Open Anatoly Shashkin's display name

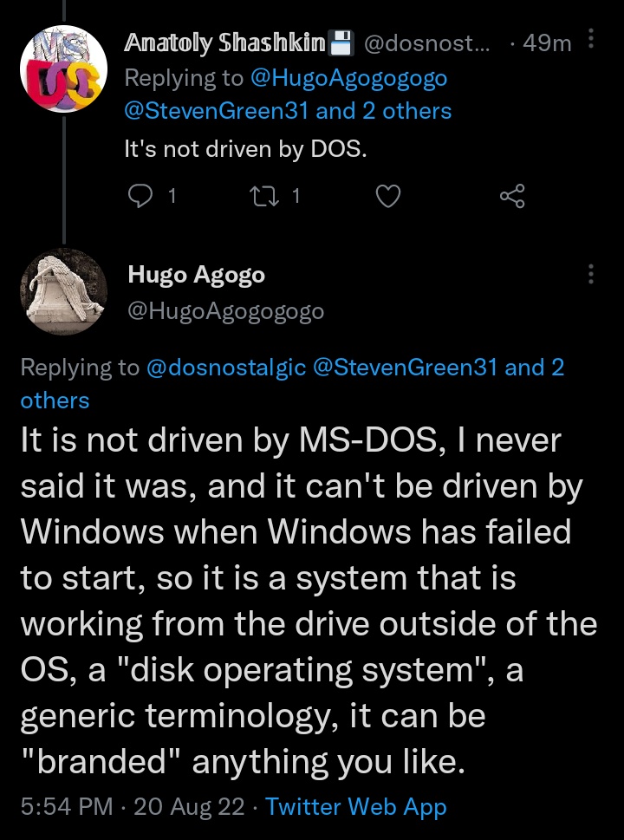click(x=225, y=42)
